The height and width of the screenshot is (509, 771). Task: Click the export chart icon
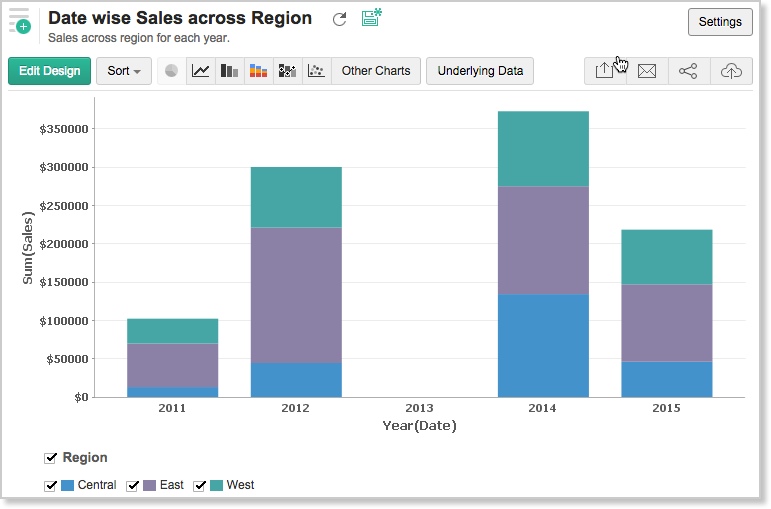pyautogui.click(x=604, y=71)
